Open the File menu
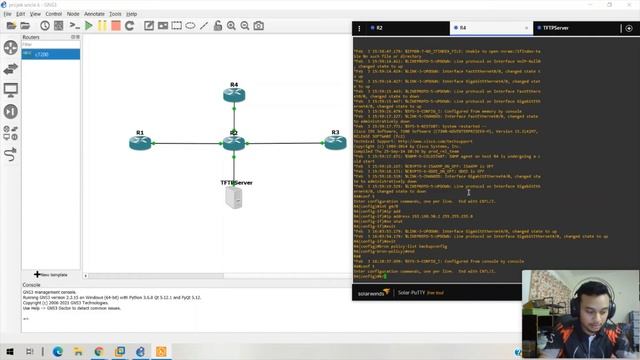The image size is (640, 360). 7,14
